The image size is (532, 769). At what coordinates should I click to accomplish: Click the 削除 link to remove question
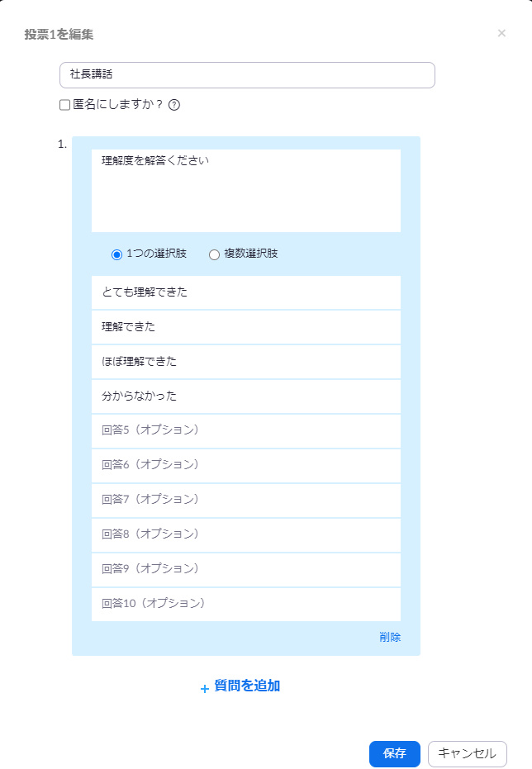pyautogui.click(x=390, y=637)
